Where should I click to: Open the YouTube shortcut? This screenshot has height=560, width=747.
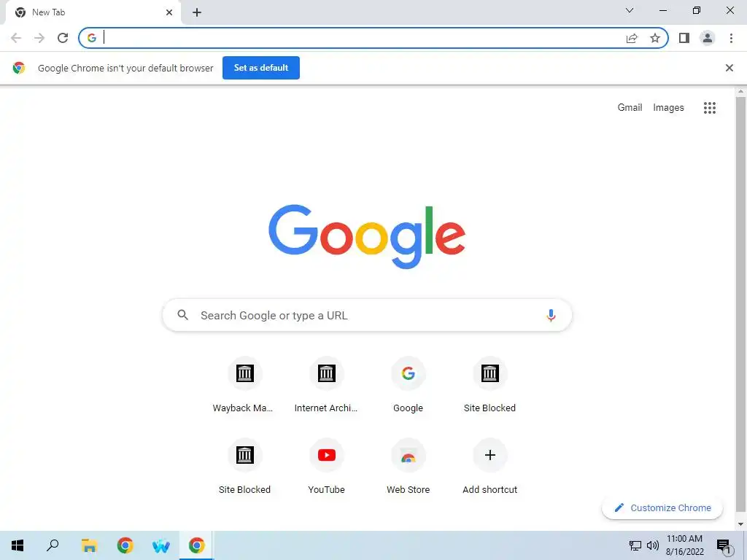326,466
